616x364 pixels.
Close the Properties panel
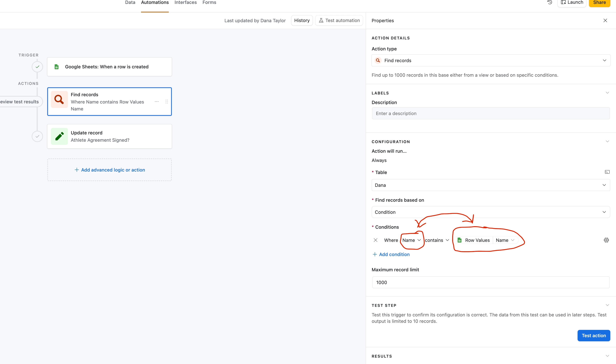click(x=605, y=21)
